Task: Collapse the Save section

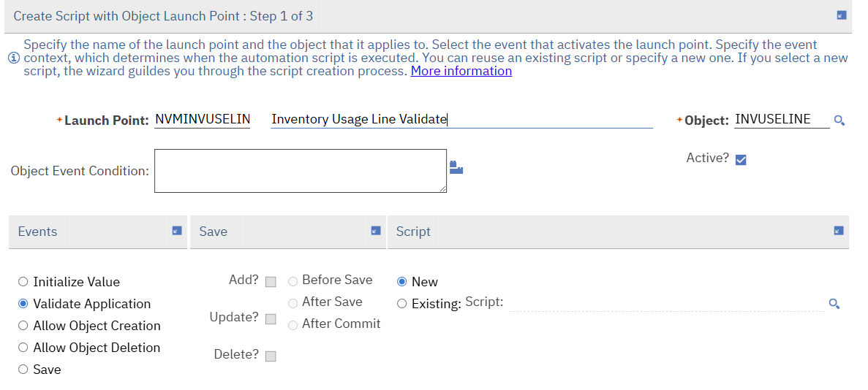Action: tap(376, 231)
